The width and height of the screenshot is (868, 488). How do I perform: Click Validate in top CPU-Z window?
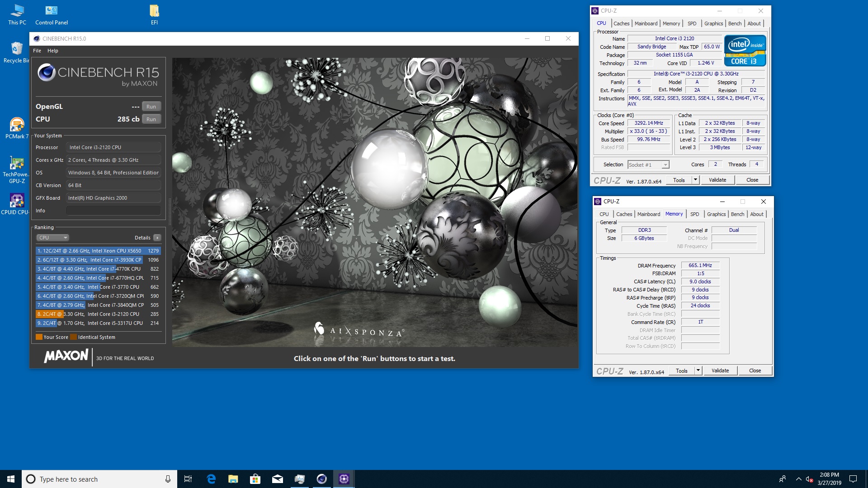click(717, 180)
